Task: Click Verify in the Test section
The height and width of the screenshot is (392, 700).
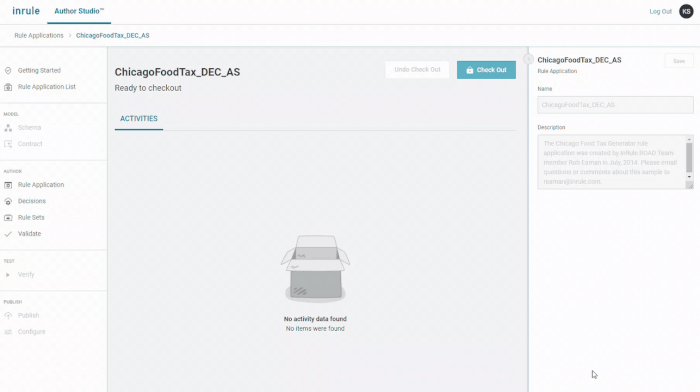Action: coord(26,275)
